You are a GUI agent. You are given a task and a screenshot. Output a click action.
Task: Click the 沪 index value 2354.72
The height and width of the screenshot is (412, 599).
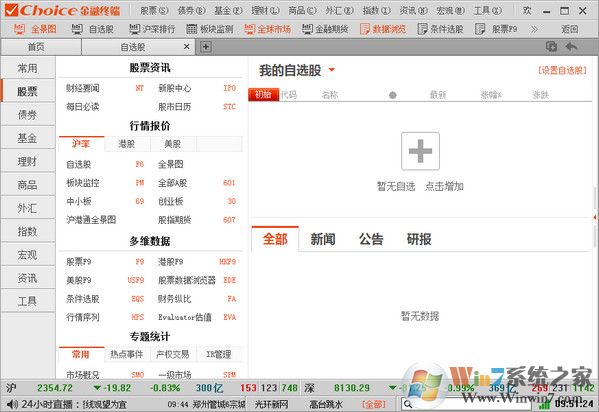[55, 388]
